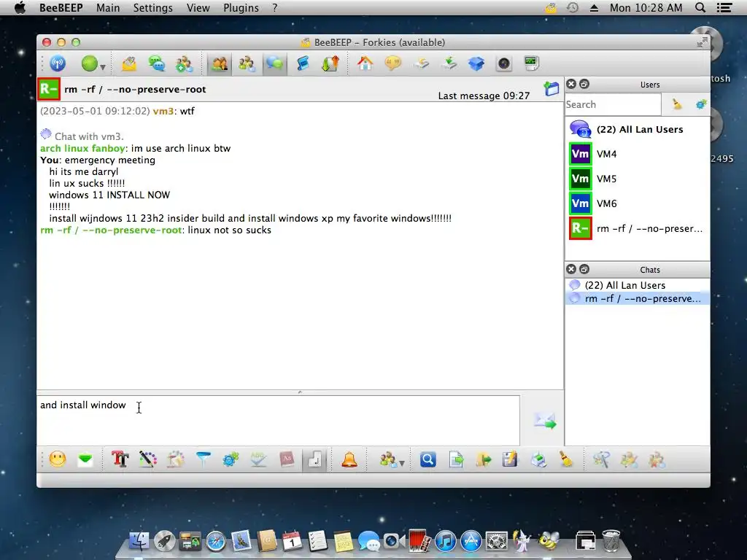Open the green status dropdown
Image resolution: width=747 pixels, height=560 pixels.
93,64
